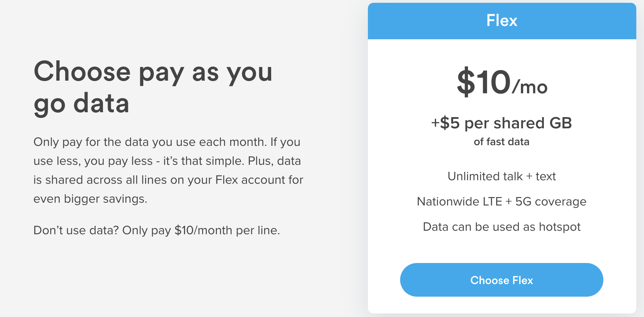
Task: Select the 'Unlimited talk + text' feature line
Action: [x=501, y=176]
